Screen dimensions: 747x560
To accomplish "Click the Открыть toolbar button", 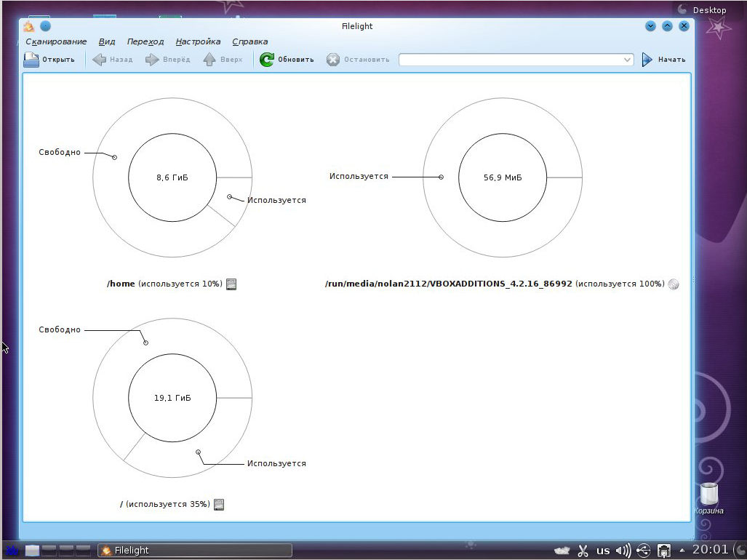I will pos(49,60).
